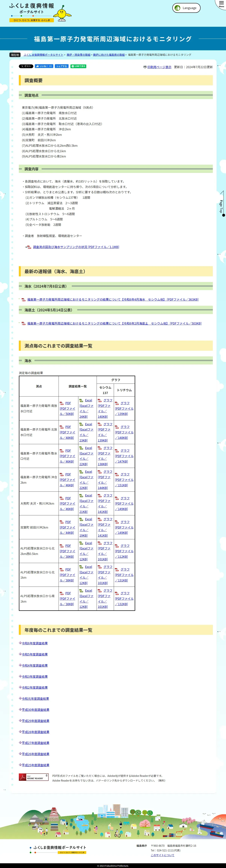Screen dimensions: 226x868
Task: Click PDF icon in 放水口から南1km results column
Action: pos(62,593)
